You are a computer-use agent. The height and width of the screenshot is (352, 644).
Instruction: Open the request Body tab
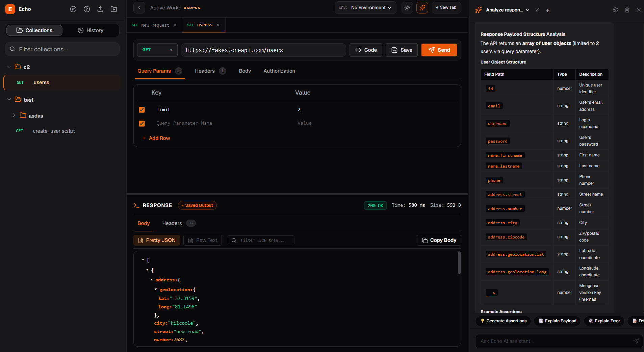point(245,71)
